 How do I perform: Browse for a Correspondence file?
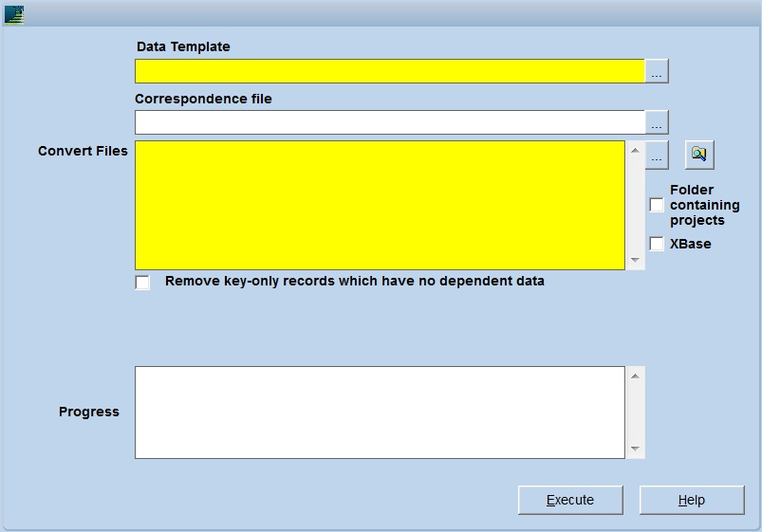[657, 122]
